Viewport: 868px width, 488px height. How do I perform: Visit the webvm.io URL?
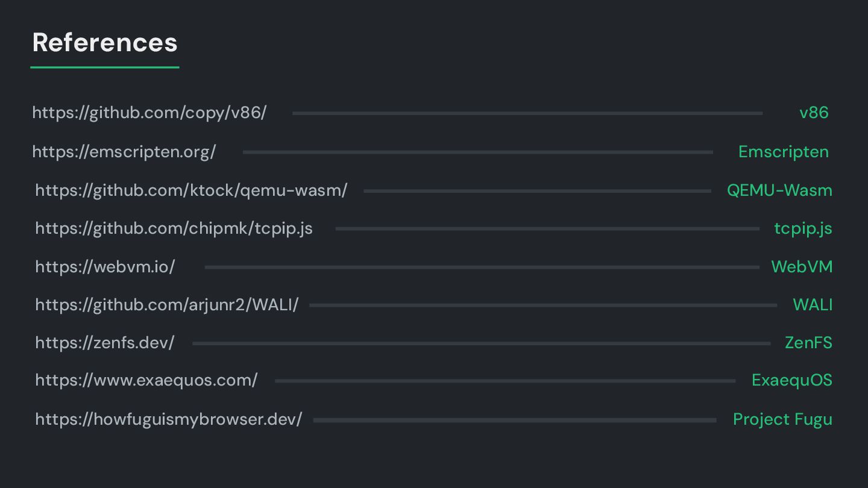pyautogui.click(x=105, y=267)
